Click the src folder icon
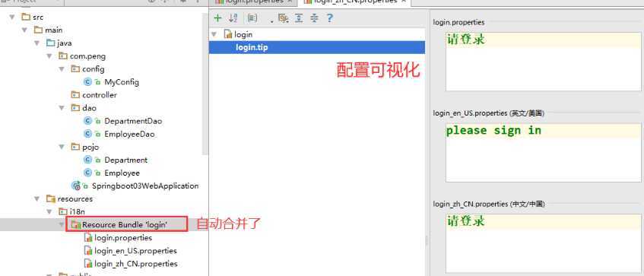644x276 pixels. click(x=26, y=17)
